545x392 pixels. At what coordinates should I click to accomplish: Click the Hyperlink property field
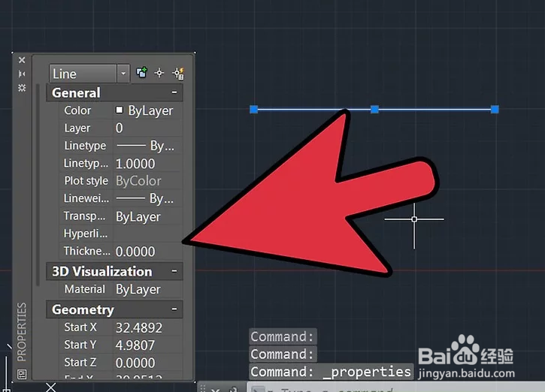(x=147, y=234)
